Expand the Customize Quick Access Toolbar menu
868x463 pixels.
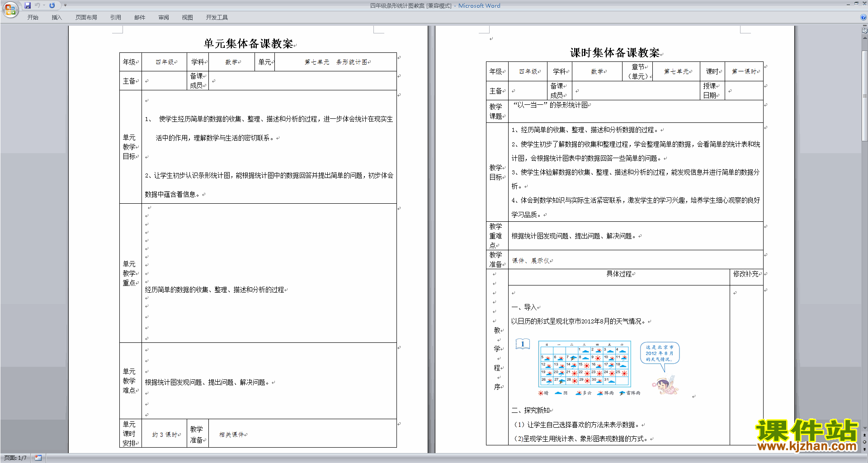pyautogui.click(x=65, y=5)
